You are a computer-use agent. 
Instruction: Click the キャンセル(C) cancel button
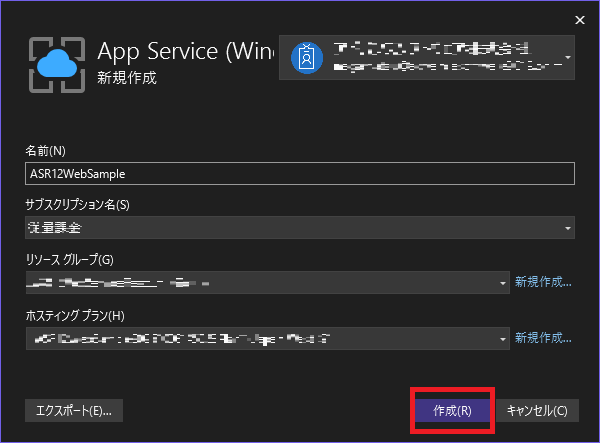[x=537, y=410]
